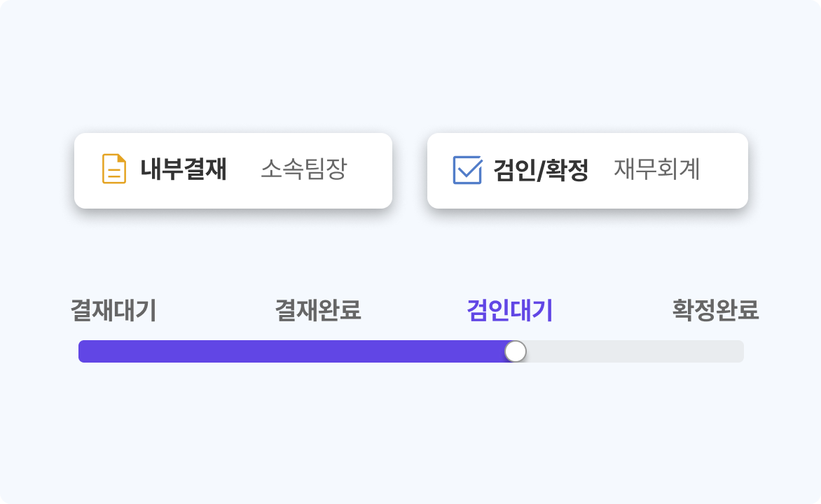
Task: Click the orange document icon
Action: pyautogui.click(x=114, y=169)
